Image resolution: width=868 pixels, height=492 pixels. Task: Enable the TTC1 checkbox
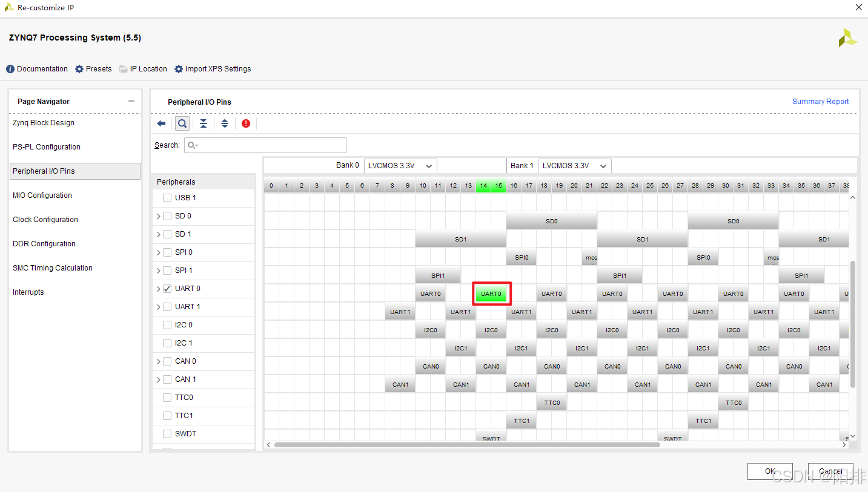[x=167, y=416]
